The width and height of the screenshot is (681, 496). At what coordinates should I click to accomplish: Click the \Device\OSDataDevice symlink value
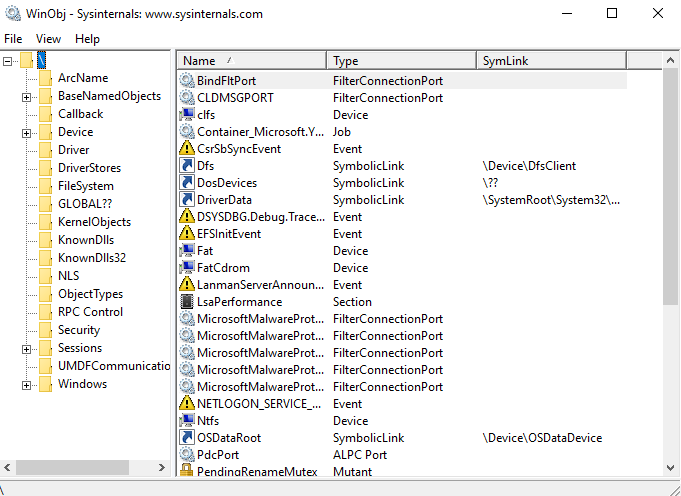tap(542, 438)
